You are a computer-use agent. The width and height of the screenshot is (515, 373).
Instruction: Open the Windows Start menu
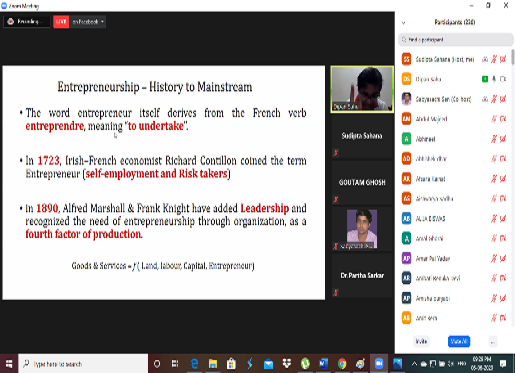coord(9,364)
